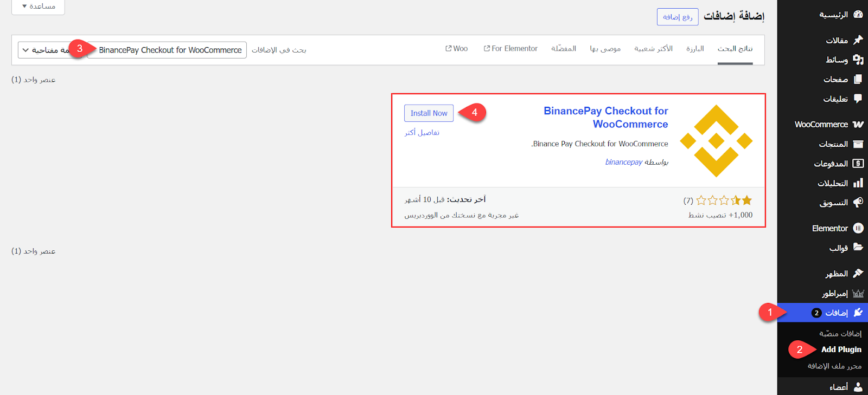Viewport: 868px width, 395px height.
Task: Open the التحليلات analytics menu label
Action: tap(833, 183)
